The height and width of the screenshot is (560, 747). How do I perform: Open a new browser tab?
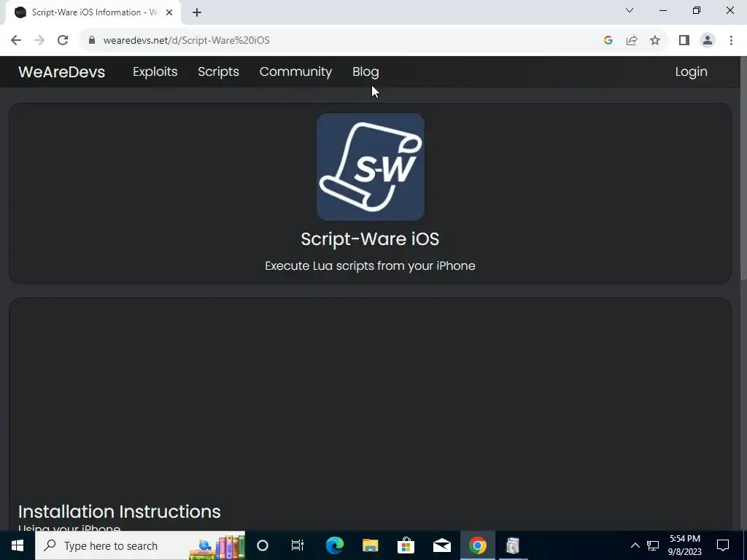197,12
